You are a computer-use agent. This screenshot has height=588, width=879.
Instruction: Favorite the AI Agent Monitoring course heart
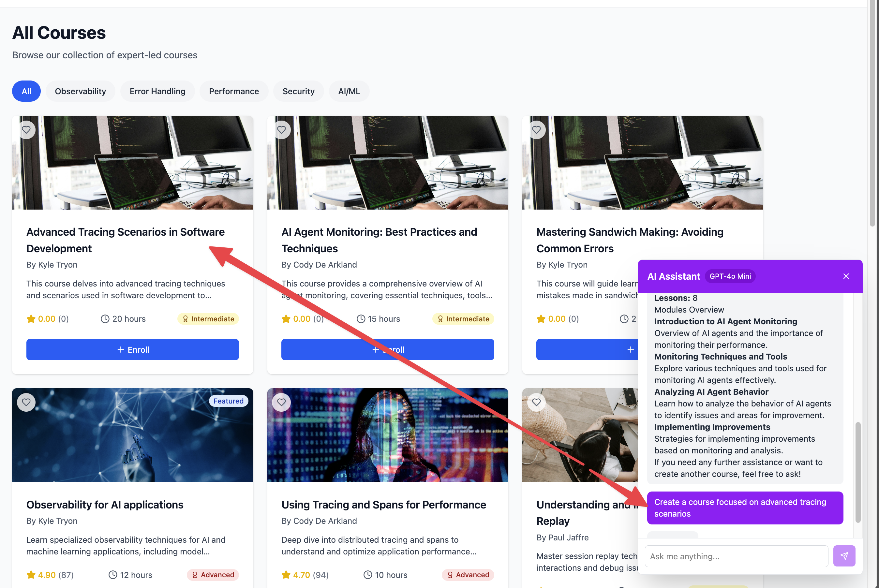tap(281, 130)
